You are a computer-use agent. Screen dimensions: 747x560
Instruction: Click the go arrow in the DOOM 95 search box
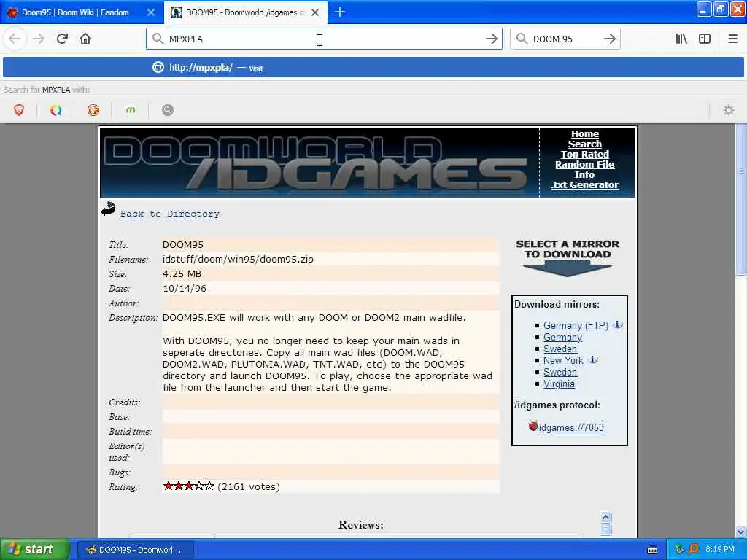tap(609, 39)
